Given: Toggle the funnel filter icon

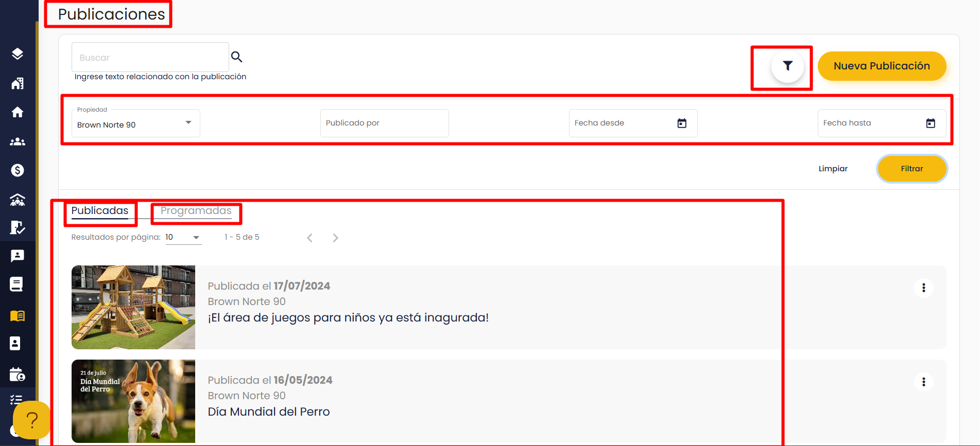Looking at the screenshot, I should 787,66.
